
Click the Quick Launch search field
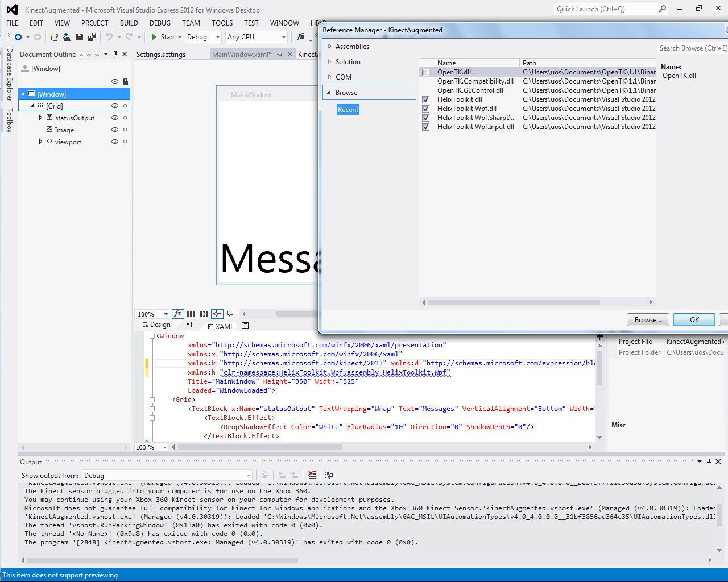(605, 9)
